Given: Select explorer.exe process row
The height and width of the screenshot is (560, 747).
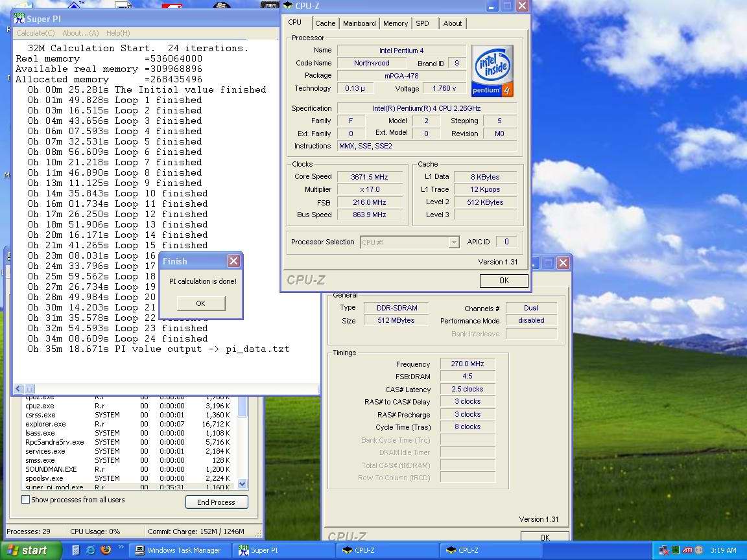Looking at the screenshot, I should pos(128,424).
